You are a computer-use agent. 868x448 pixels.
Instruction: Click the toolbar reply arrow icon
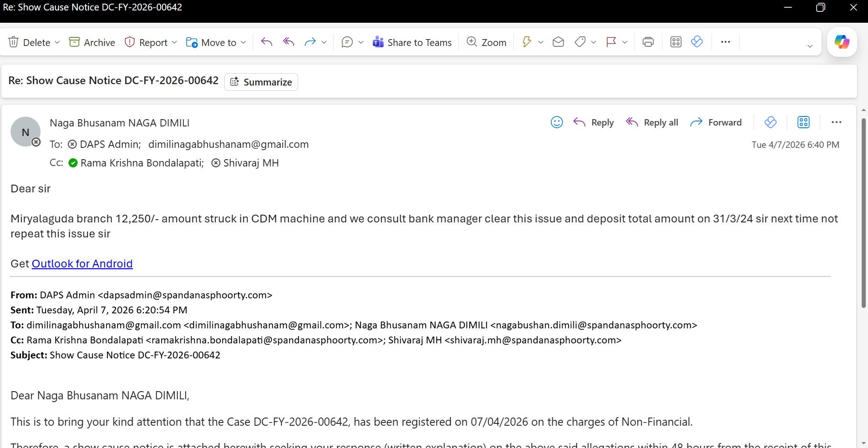pos(267,42)
